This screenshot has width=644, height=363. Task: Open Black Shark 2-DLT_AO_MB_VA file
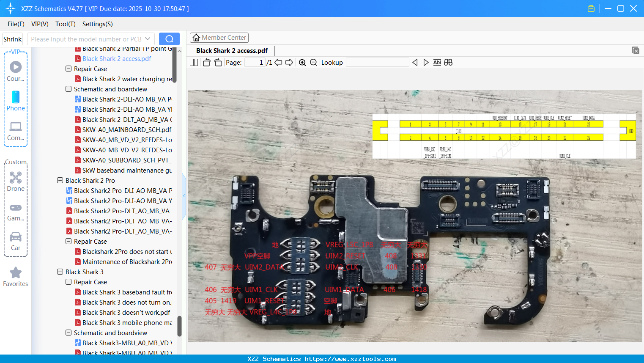(127, 120)
